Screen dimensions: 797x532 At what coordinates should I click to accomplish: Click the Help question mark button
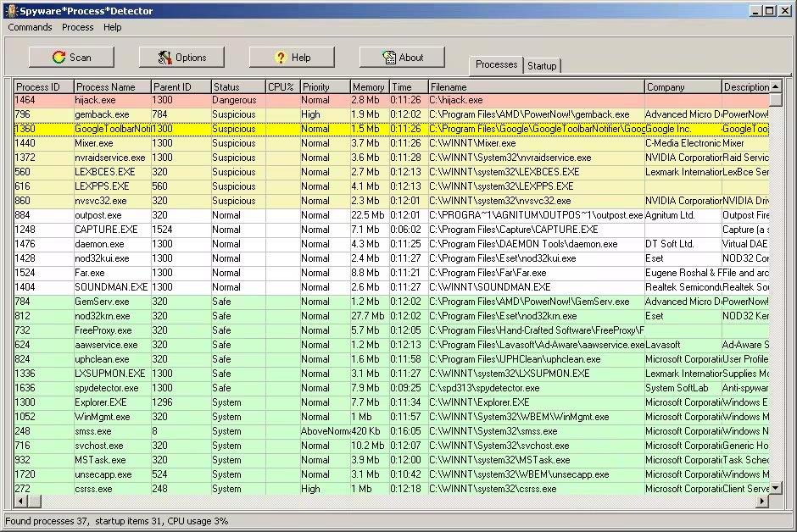click(x=292, y=57)
